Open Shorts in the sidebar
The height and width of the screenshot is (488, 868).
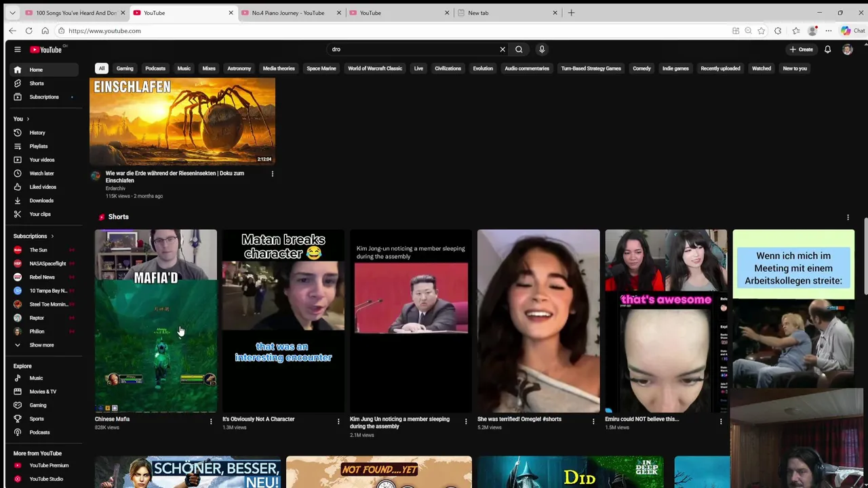45,83
